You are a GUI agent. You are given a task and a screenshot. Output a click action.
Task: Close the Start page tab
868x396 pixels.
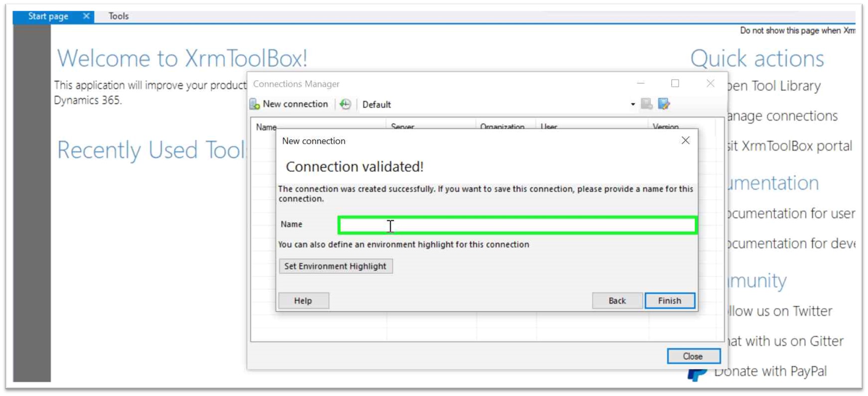[86, 16]
